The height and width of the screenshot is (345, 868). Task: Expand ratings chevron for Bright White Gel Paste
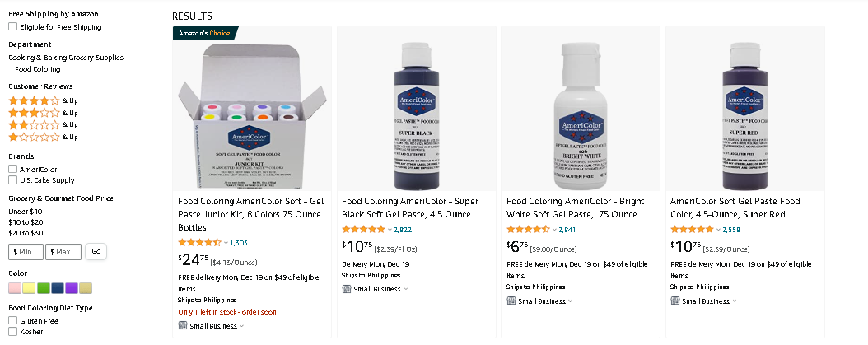point(555,229)
